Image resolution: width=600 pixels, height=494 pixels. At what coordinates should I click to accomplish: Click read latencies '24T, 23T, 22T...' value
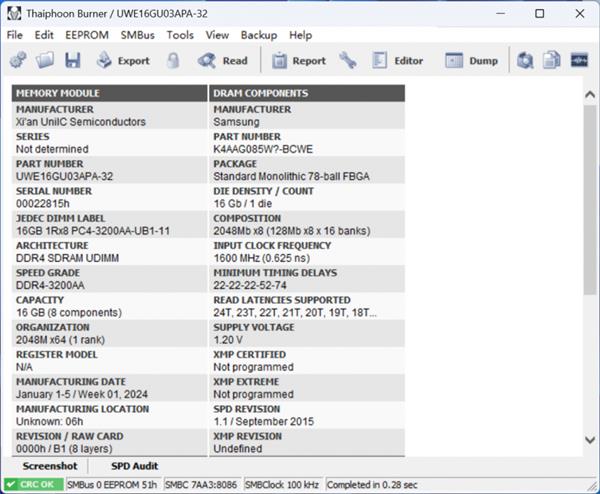[x=295, y=312]
